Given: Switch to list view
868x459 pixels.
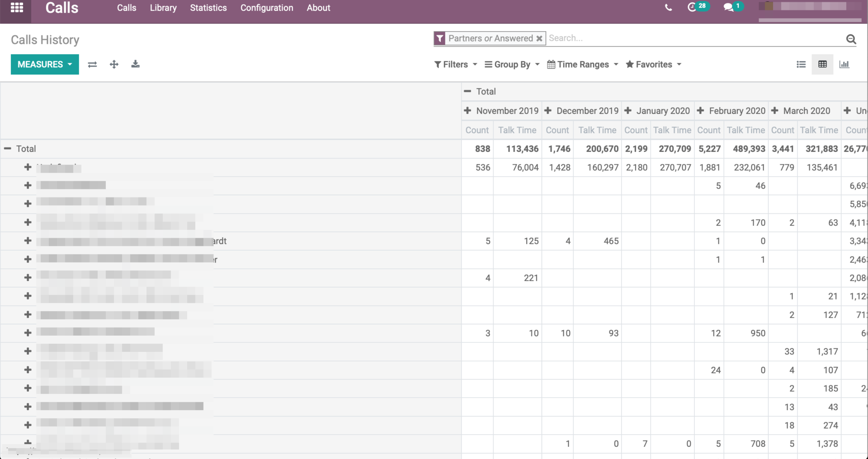Looking at the screenshot, I should coord(801,65).
